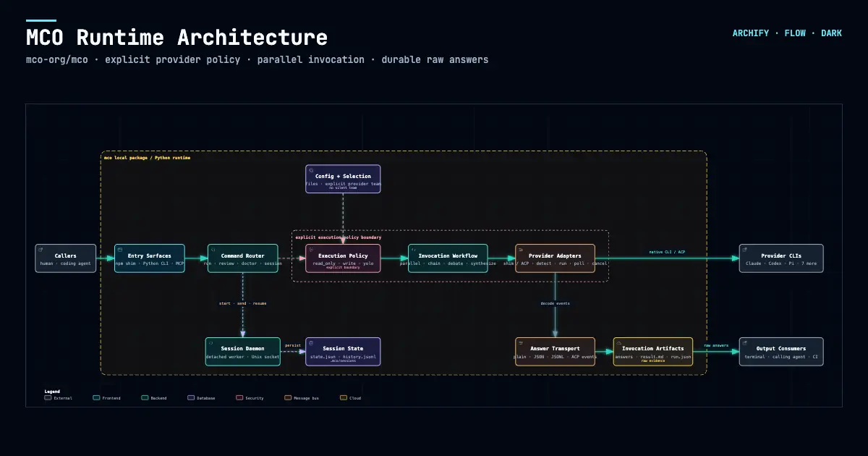Click 'plain · JSON · JSONL · ACP events' text
Image resolution: width=868 pixels, height=456 pixels.
pyautogui.click(x=556, y=357)
